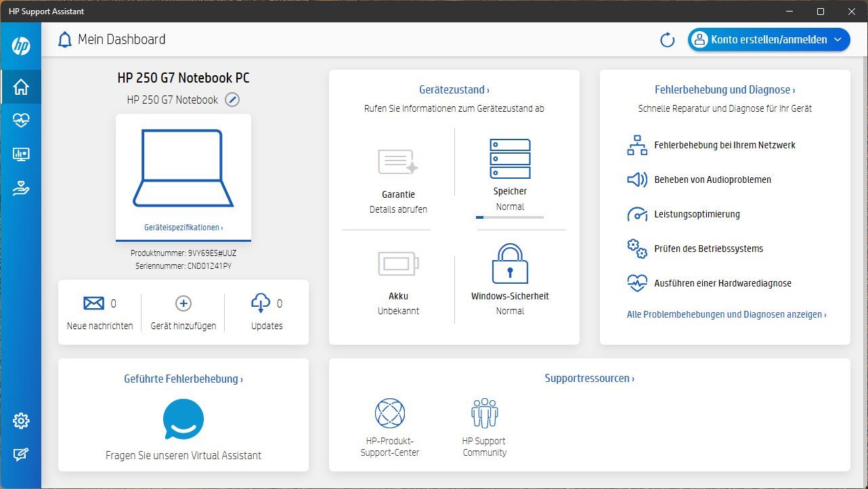Open the Home dashboard sidebar icon

[21, 87]
